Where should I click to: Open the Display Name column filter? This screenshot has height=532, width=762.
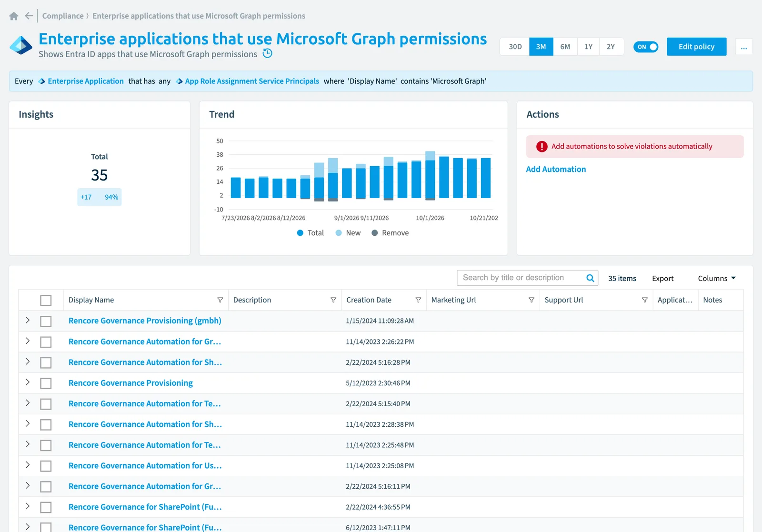pos(220,300)
